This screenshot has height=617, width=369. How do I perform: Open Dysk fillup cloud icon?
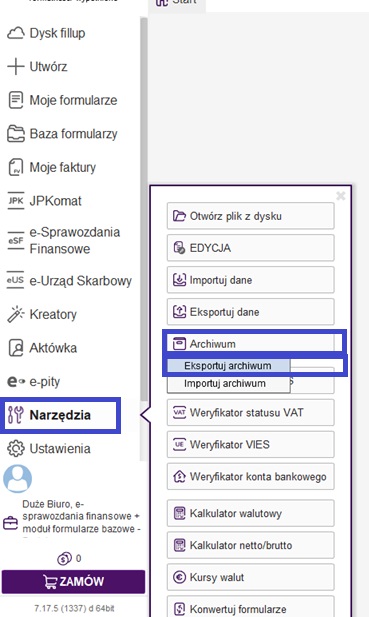pos(16,33)
